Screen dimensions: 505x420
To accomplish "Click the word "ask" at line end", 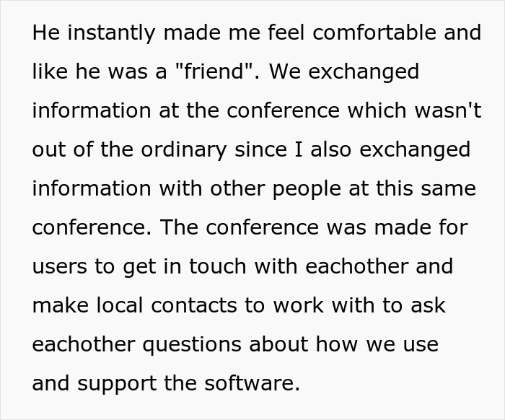I will click(431, 305).
